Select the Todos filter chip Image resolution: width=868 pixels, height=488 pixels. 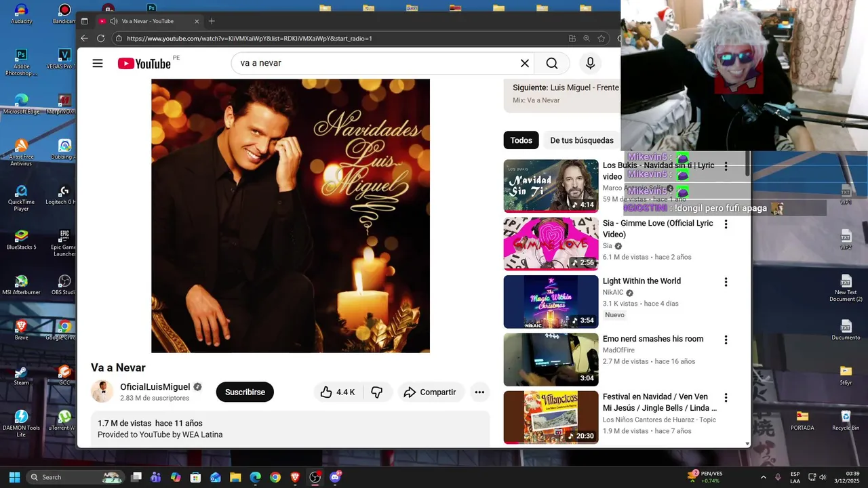click(521, 140)
